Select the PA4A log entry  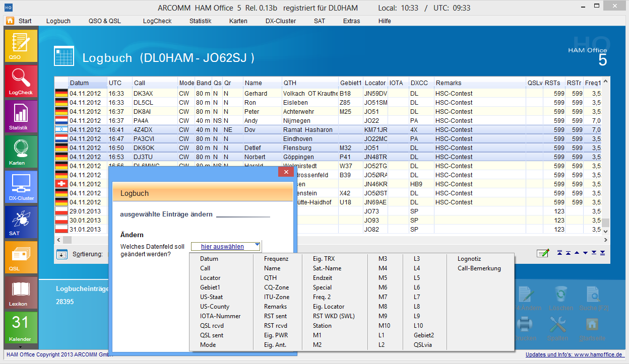(328, 120)
